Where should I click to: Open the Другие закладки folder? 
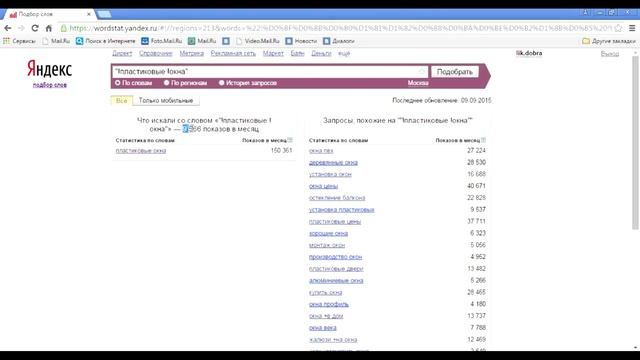click(x=609, y=41)
